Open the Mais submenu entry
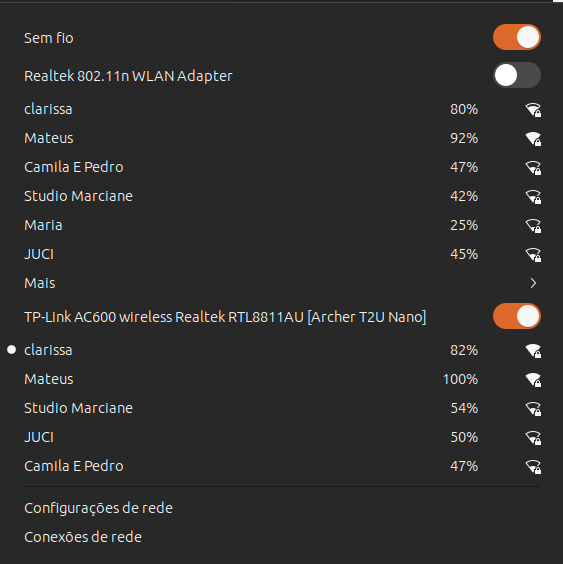The height and width of the screenshot is (564, 563). tap(281, 283)
